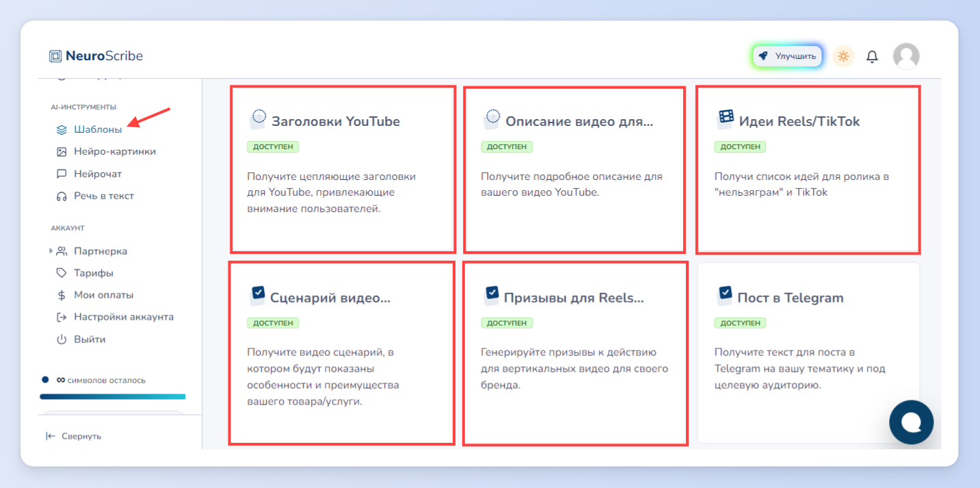Click the NeuroScribe logo
The image size is (980, 488).
click(x=96, y=56)
